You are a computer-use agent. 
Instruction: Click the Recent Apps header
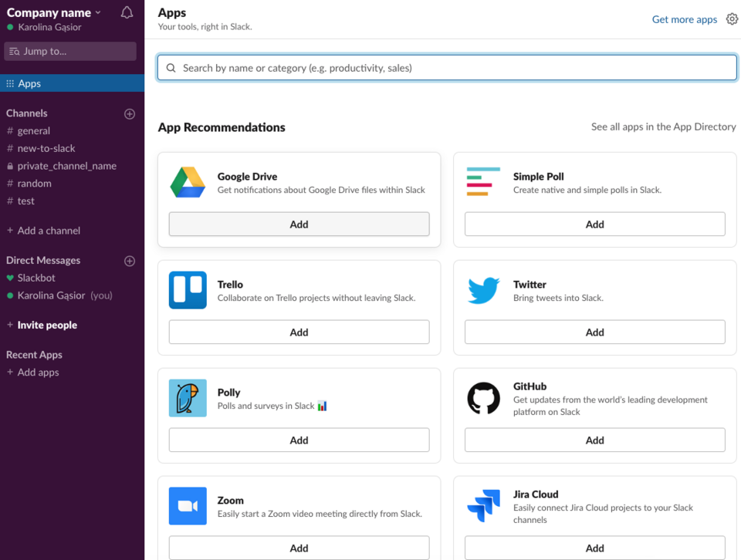pyautogui.click(x=34, y=355)
